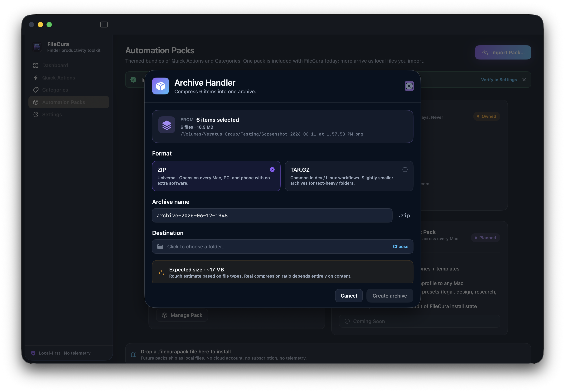Screen dimensions: 565x392
Task: Click the Expected size weight icon
Action: click(x=161, y=273)
